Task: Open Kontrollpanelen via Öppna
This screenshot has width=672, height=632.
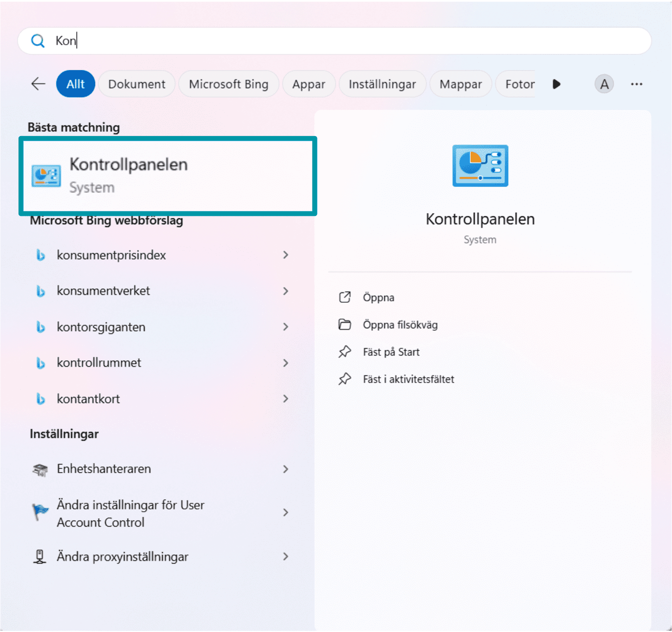Action: coord(378,298)
